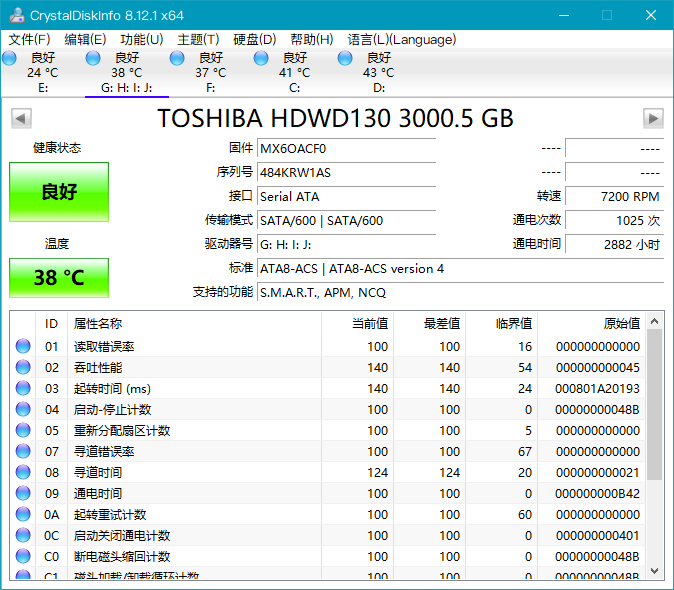Go to previous disk with left arrow
Screen dimensions: 674x590
pyautogui.click(x=21, y=118)
